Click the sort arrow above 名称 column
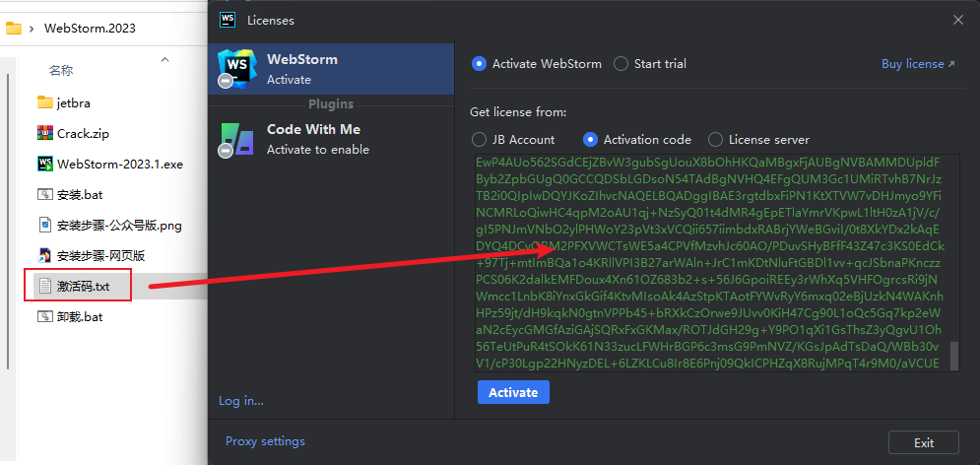 point(165,59)
